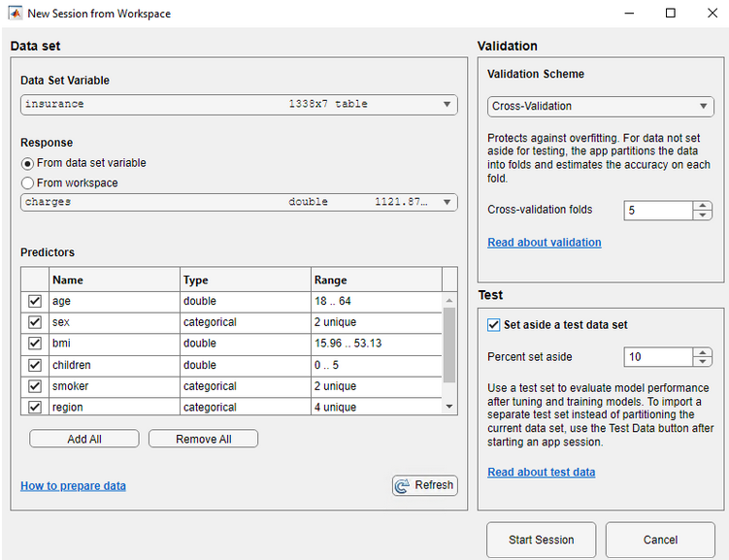Open the Read about validation link
The width and height of the screenshot is (729, 560).
pos(544,243)
